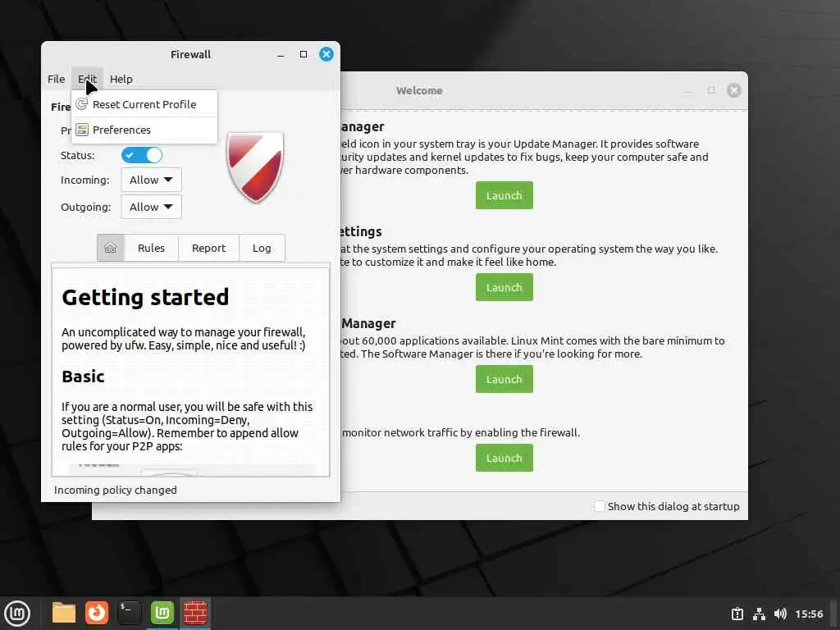Switch to the Report tab
This screenshot has width=840, height=630.
208,248
